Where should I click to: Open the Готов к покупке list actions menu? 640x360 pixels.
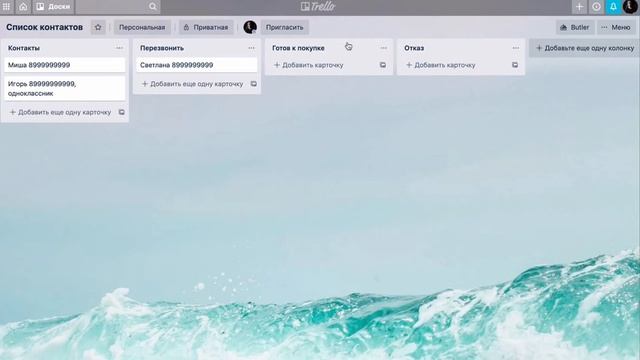[384, 48]
